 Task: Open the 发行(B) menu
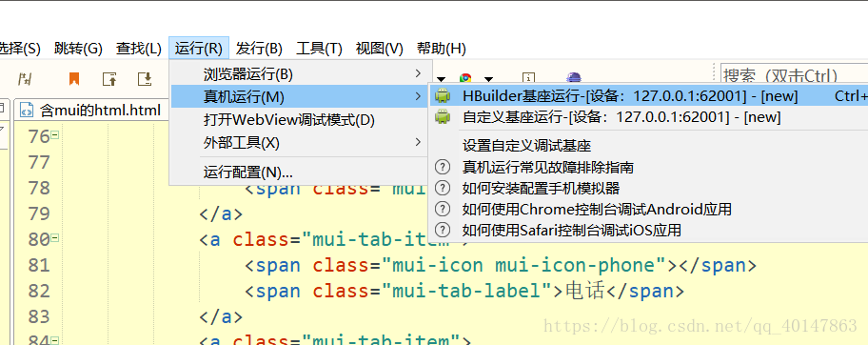[259, 49]
